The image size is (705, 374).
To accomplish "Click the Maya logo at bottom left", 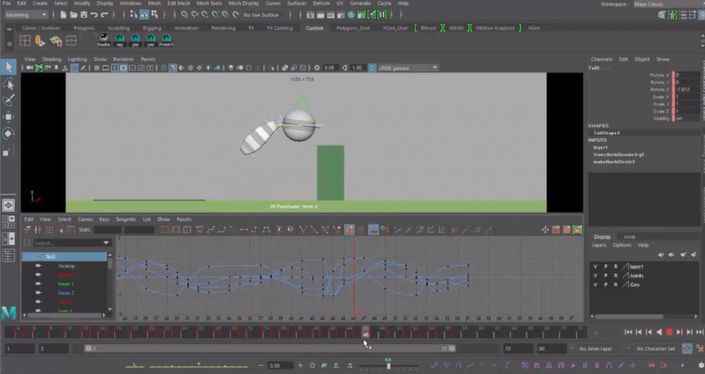I will (9, 312).
